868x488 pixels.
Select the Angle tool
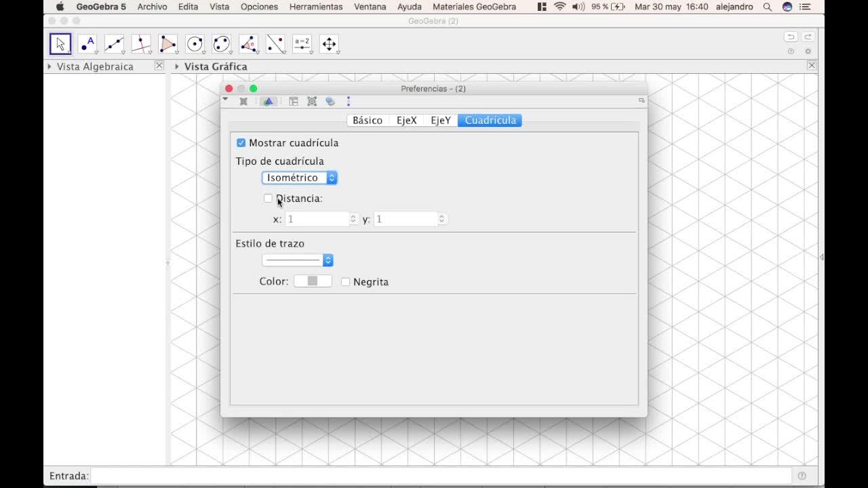coord(248,44)
